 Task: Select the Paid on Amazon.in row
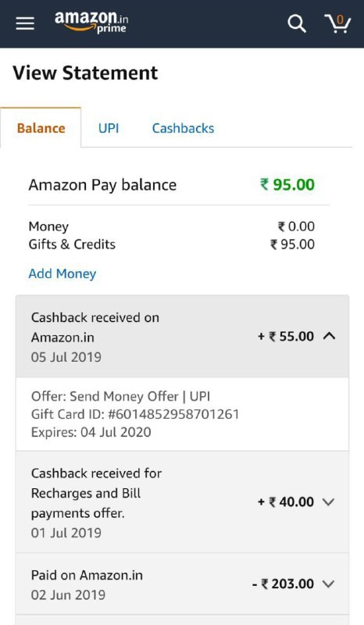point(182,584)
